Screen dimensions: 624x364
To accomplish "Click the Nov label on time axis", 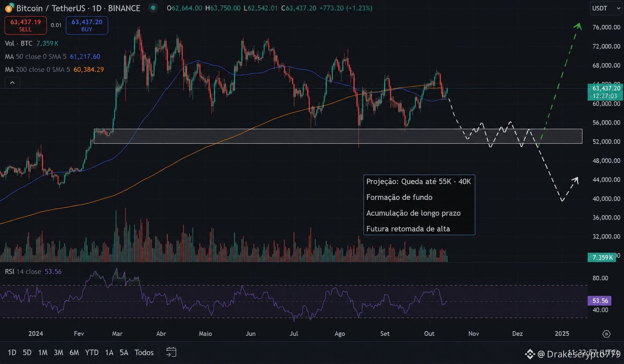I will 474,334.
